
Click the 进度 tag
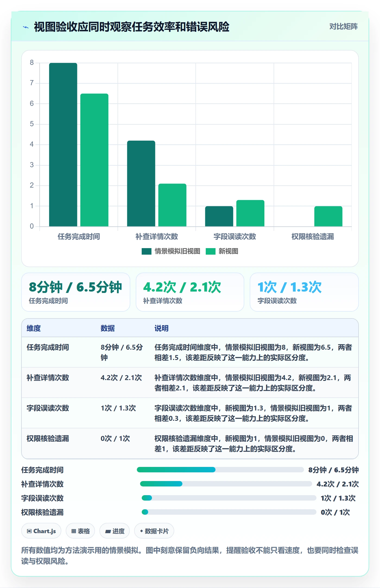pyautogui.click(x=115, y=531)
